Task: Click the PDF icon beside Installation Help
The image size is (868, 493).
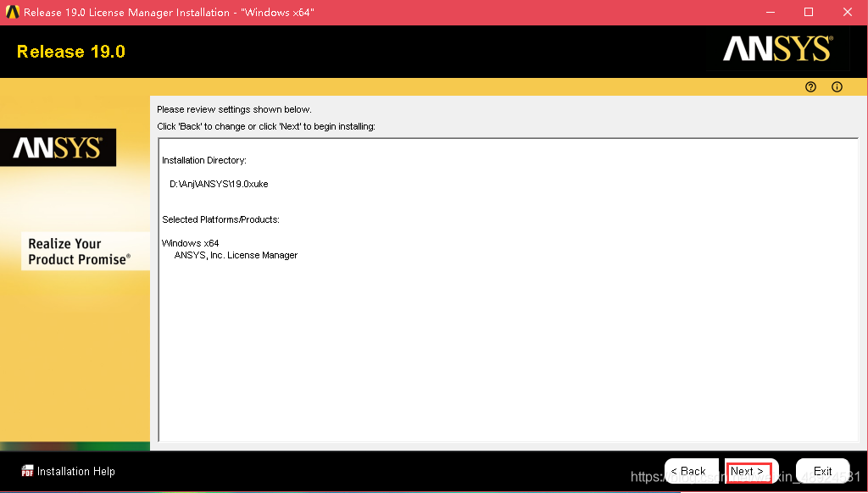Action: pos(27,471)
